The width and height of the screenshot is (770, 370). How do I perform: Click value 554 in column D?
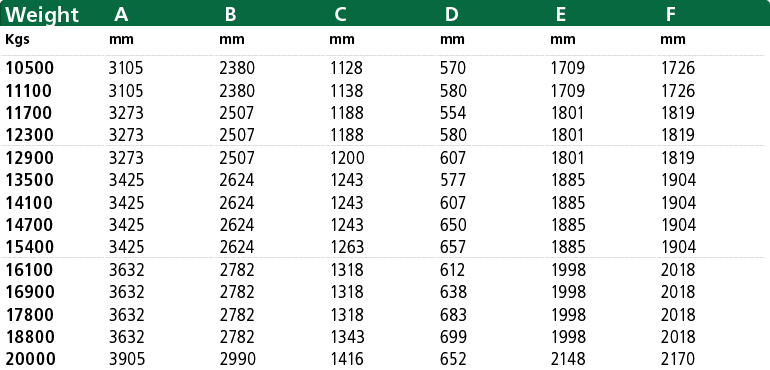[453, 113]
